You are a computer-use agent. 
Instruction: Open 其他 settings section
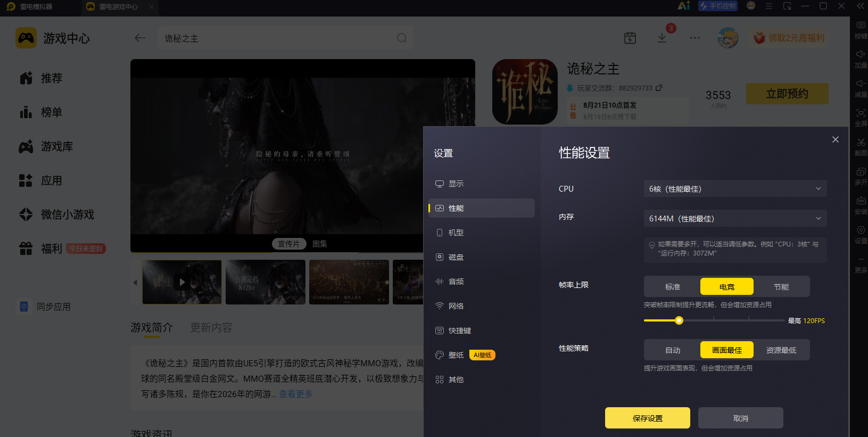(482, 380)
